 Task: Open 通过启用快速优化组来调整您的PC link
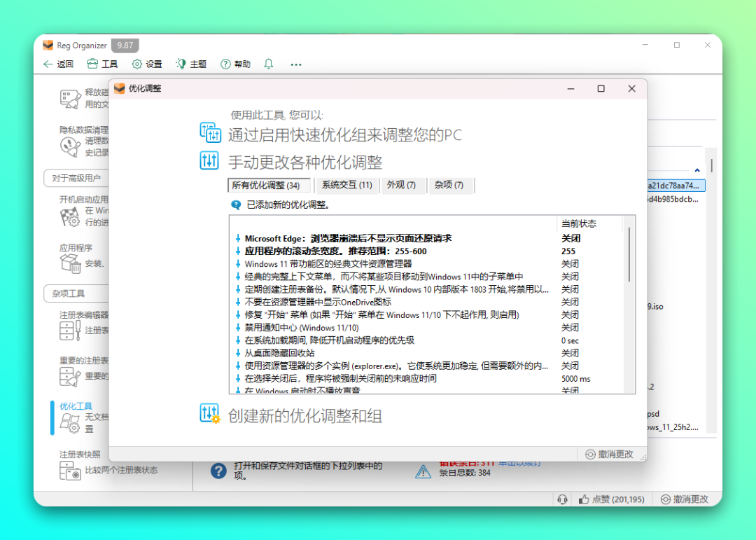[x=344, y=134]
